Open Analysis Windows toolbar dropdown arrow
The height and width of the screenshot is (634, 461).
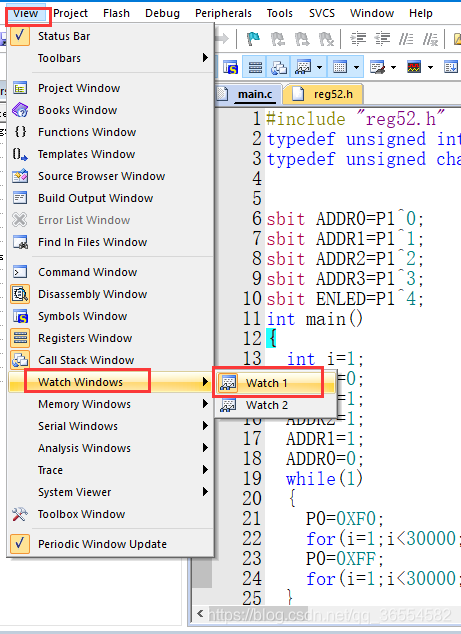pos(431,67)
